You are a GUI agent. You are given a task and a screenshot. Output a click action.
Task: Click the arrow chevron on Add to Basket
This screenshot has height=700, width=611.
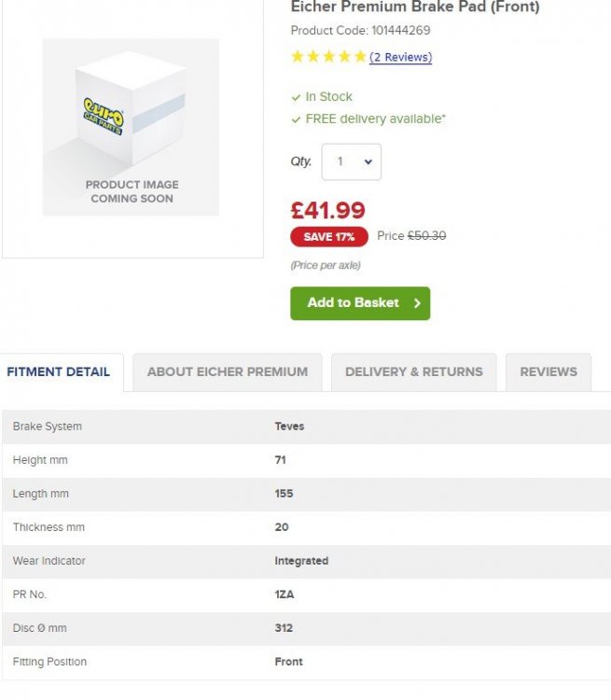point(417,303)
